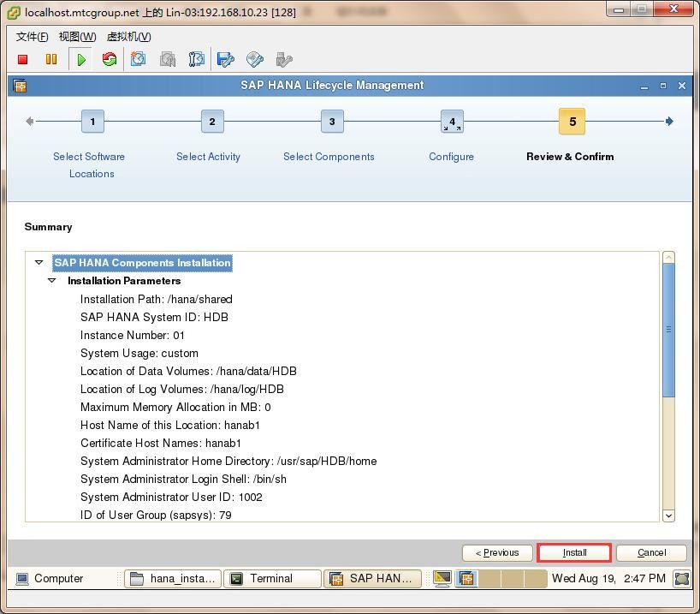Viewport: 700px width, 614px height.
Task: Click 'System Administrator Login Shell: /bin/sh' line
Action: point(183,479)
